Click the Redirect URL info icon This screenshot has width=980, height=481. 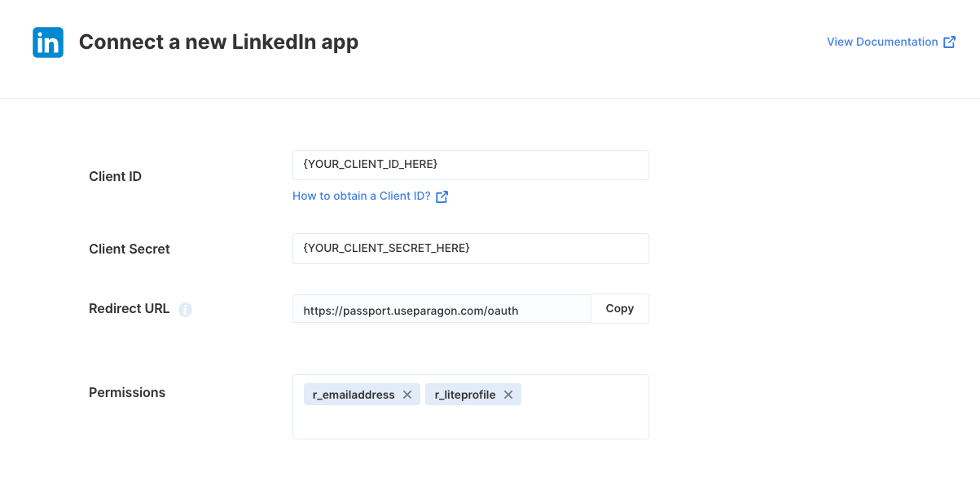tap(185, 310)
